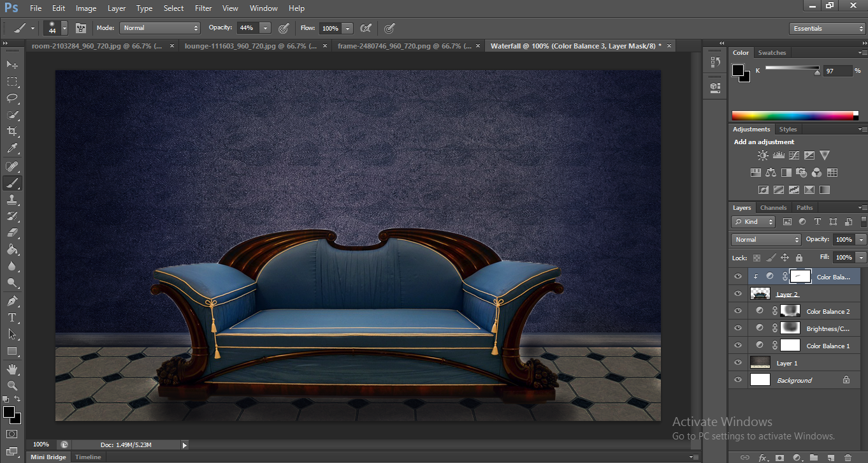The image size is (868, 463).
Task: Switch to the Swatches tab
Action: tap(772, 53)
